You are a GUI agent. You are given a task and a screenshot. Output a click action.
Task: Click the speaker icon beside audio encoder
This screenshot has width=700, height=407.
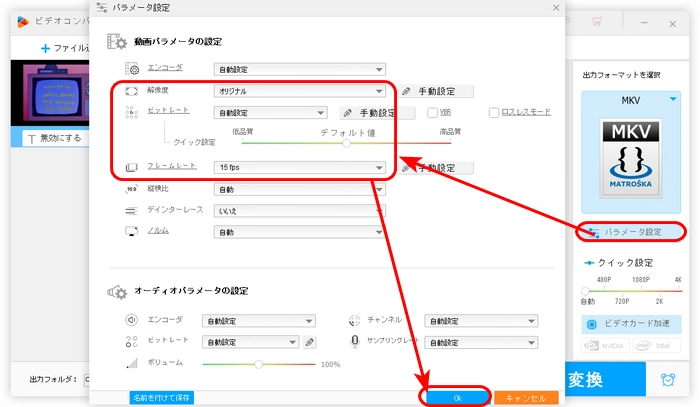pos(131,321)
